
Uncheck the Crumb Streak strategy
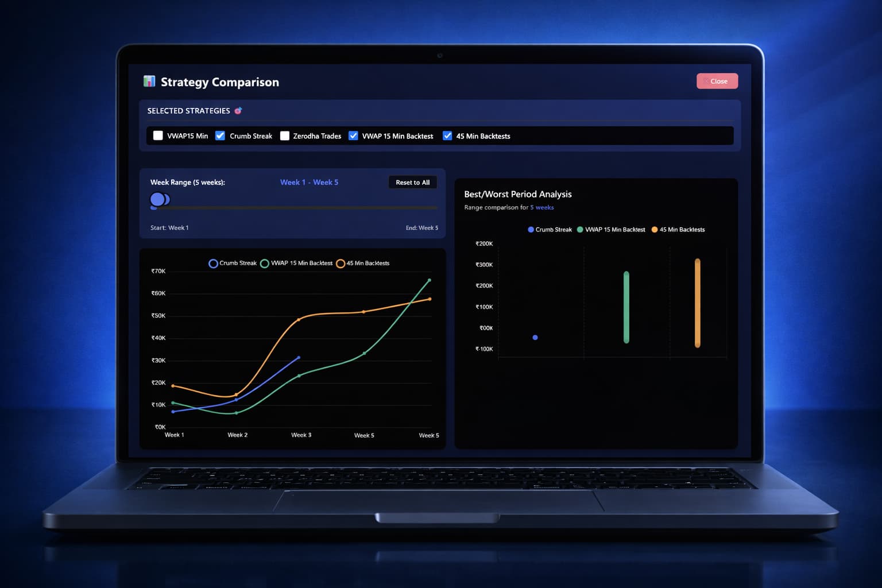pyautogui.click(x=220, y=136)
